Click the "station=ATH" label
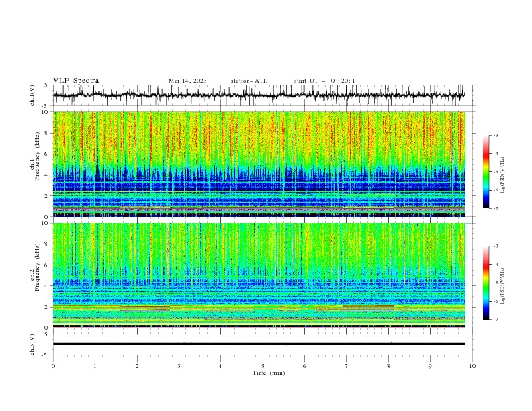The image size is (532, 411). (x=249, y=81)
